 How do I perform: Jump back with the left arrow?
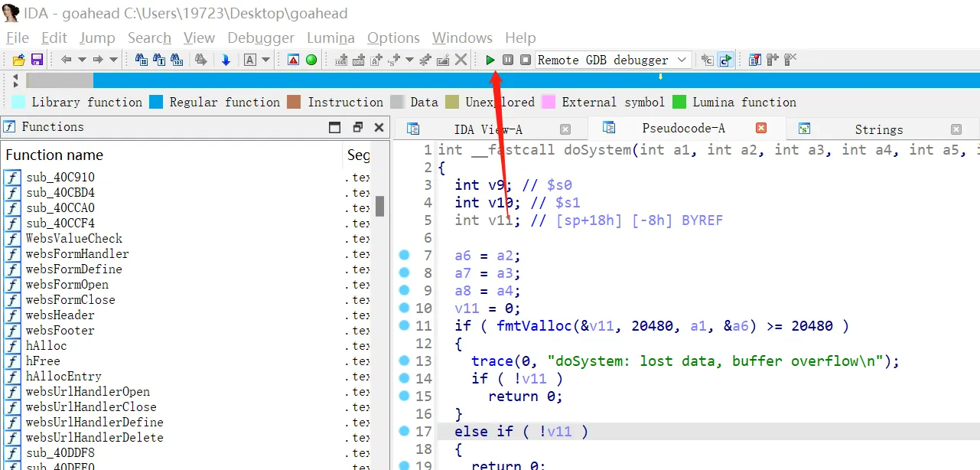click(x=67, y=60)
